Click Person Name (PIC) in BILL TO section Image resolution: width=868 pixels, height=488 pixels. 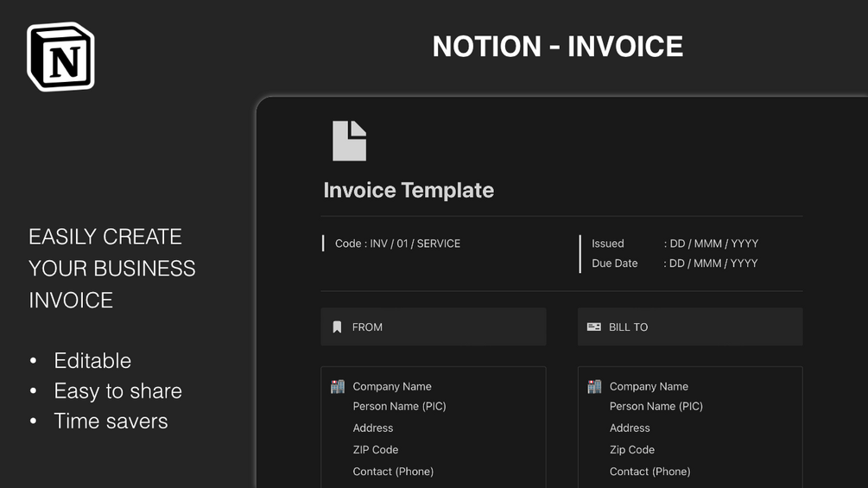pos(656,406)
